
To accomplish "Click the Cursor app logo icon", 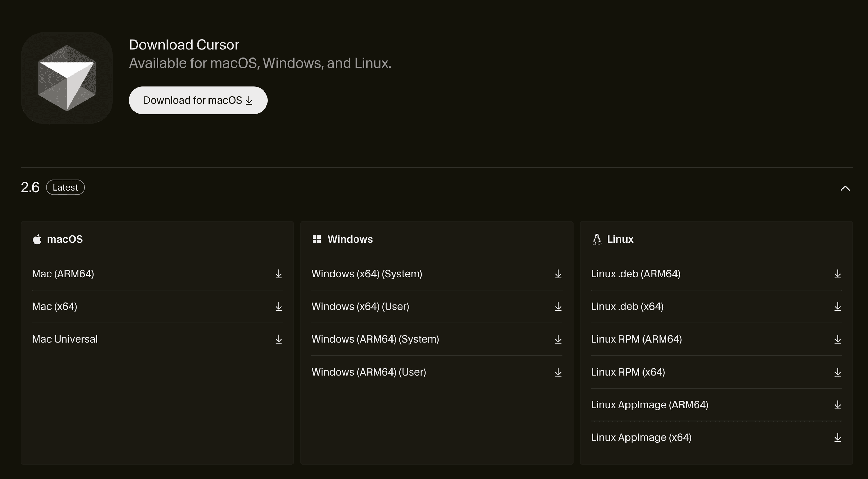I will tap(67, 78).
